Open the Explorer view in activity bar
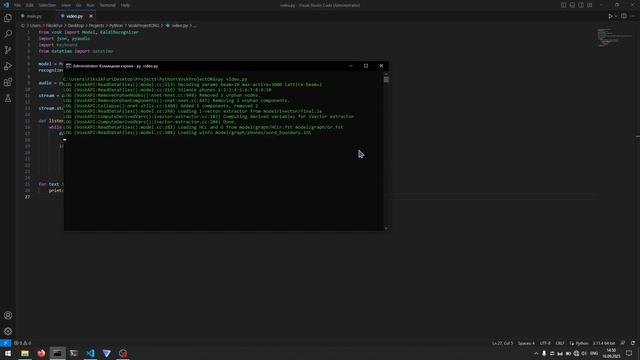The height and width of the screenshot is (360, 640). [x=8, y=18]
